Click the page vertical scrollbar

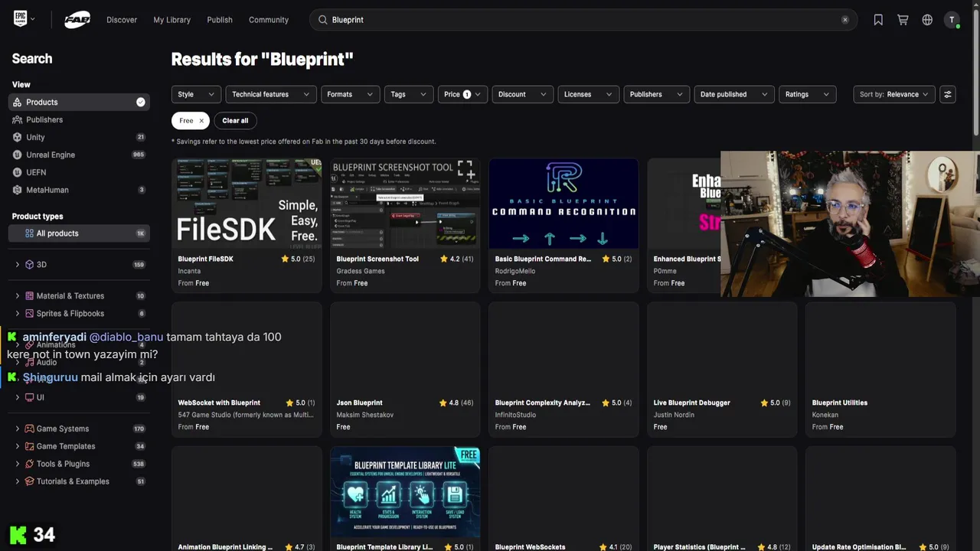click(975, 73)
